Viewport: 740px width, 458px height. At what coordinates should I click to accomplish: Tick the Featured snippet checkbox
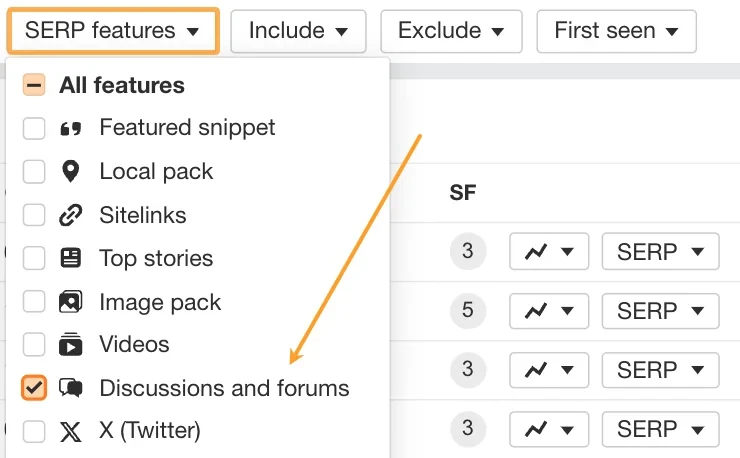(34, 128)
